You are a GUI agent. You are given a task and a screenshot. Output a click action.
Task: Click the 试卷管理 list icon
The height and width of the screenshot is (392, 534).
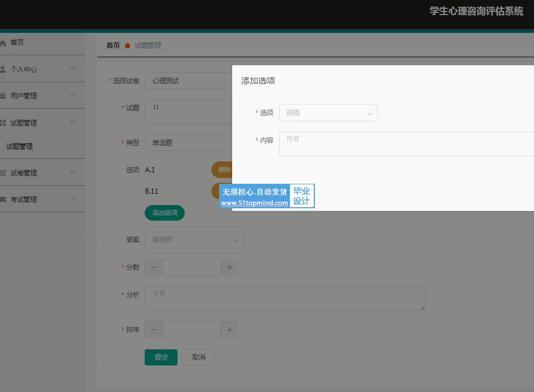point(3,173)
